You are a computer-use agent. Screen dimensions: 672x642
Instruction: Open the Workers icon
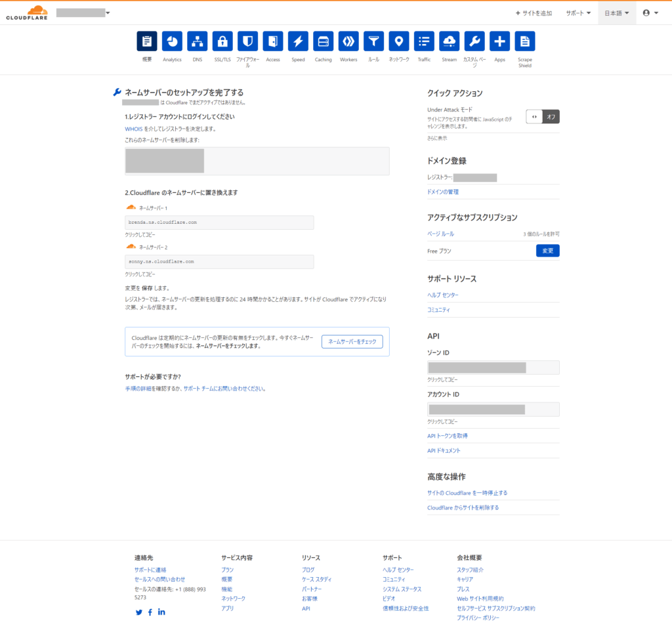348,41
